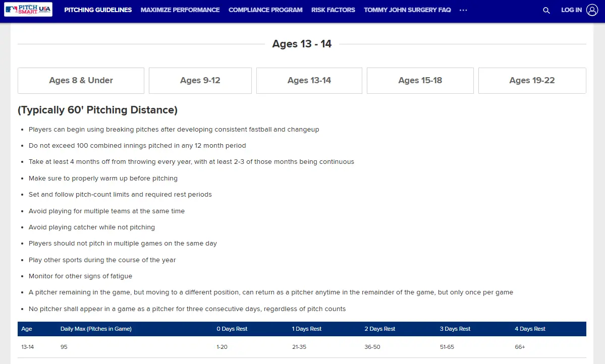
Task: Click 'Avoid playing catcher while not pitching'
Action: coord(92,227)
